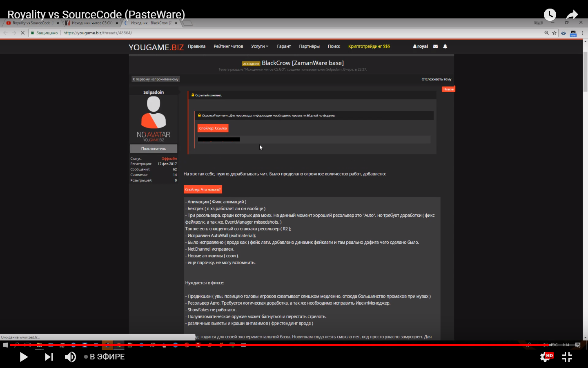Focus the yougame.biz address bar
The height and width of the screenshot is (368, 588).
point(286,33)
